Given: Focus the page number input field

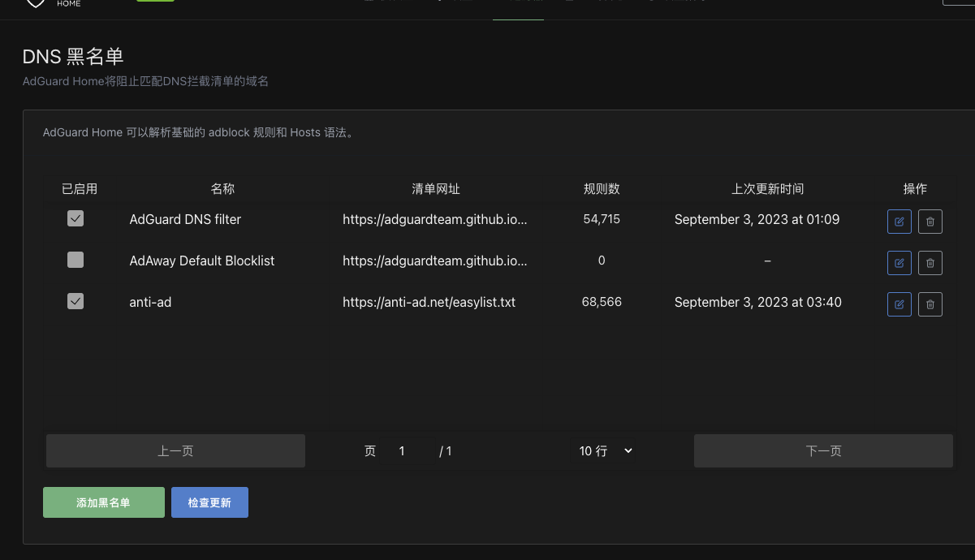Looking at the screenshot, I should pos(406,450).
